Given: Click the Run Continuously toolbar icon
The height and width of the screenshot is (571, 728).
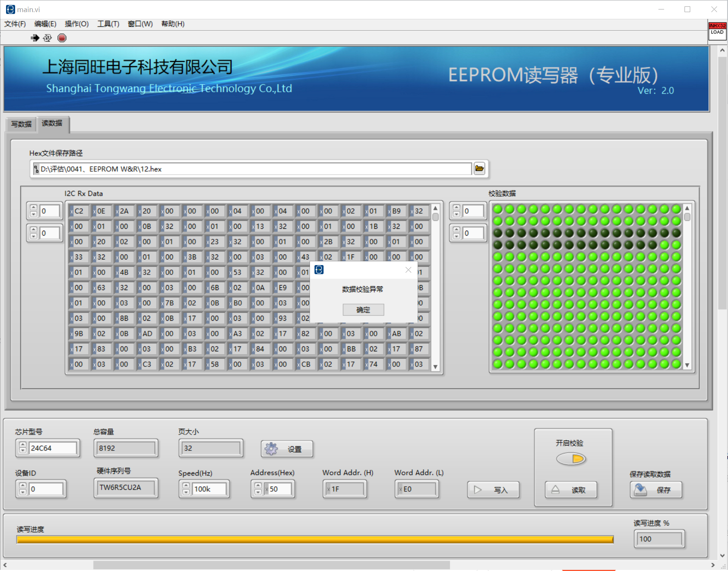Looking at the screenshot, I should tap(48, 38).
